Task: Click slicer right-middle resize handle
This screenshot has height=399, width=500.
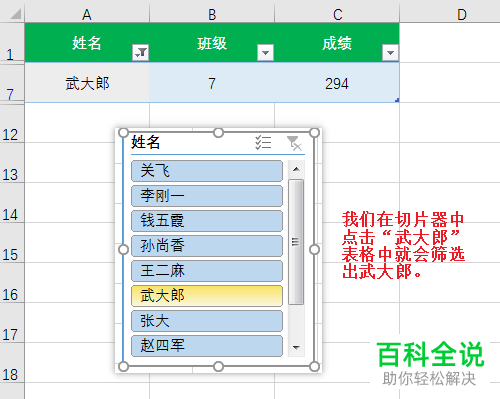Action: [x=314, y=249]
